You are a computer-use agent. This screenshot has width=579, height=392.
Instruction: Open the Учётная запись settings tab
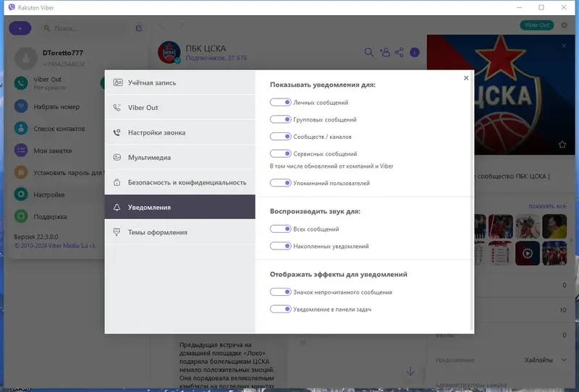[179, 82]
